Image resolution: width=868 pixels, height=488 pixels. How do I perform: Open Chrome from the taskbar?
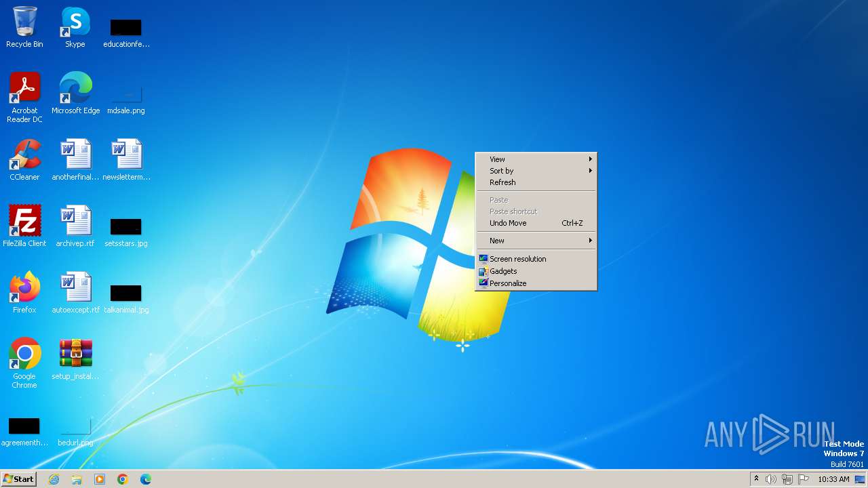pos(123,479)
